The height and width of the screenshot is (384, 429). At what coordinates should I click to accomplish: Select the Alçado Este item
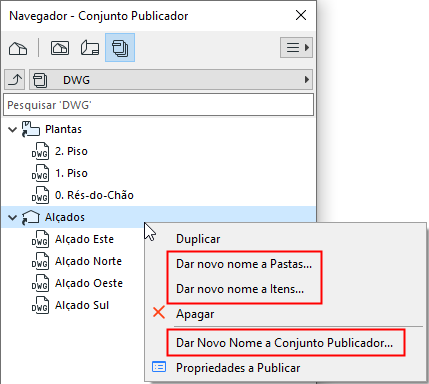[84, 239]
